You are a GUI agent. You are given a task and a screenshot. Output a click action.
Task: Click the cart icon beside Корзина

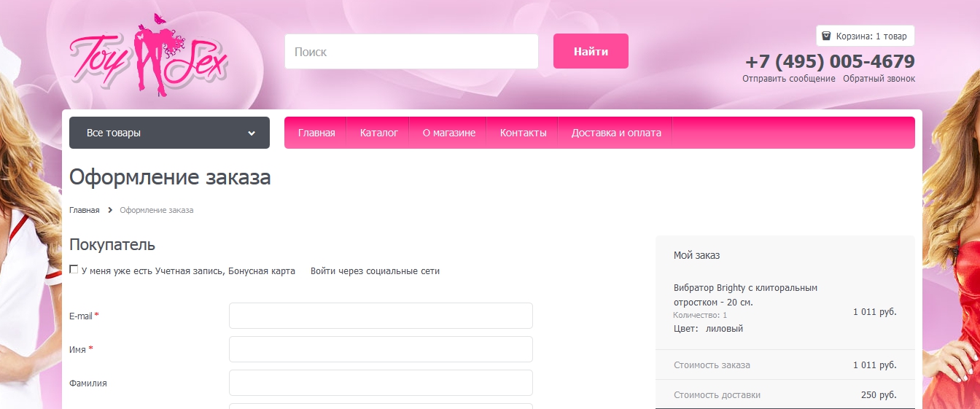point(826,36)
